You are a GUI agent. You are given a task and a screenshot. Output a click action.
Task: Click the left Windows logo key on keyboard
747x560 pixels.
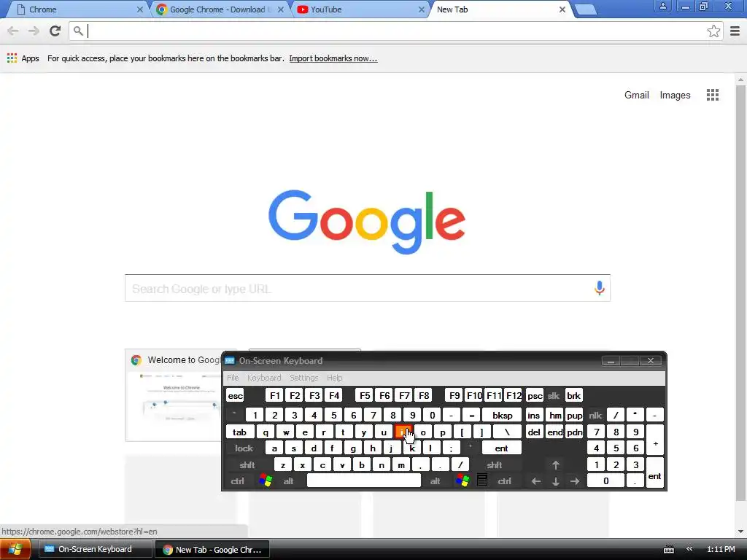click(266, 481)
